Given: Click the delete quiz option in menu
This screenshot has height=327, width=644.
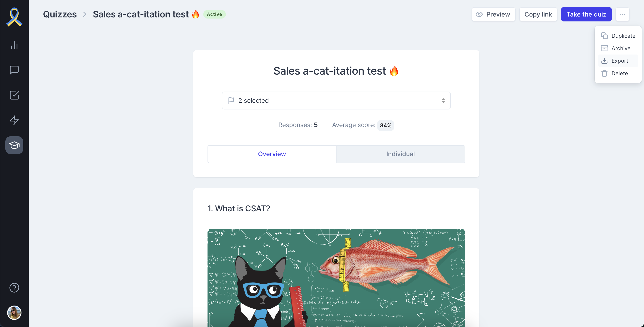Looking at the screenshot, I should tap(619, 73).
